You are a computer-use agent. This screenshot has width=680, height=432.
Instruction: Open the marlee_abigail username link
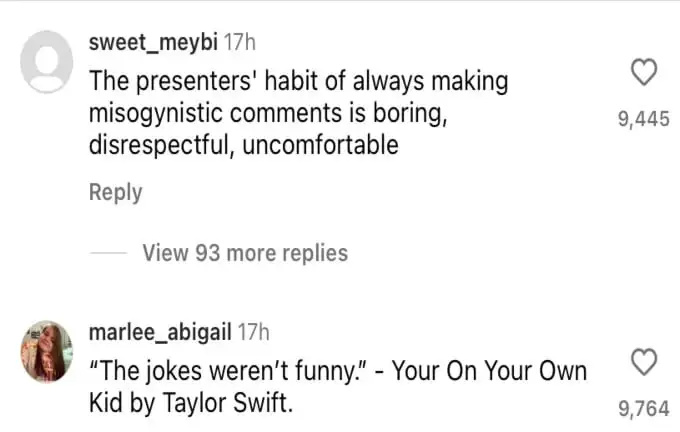(160, 333)
